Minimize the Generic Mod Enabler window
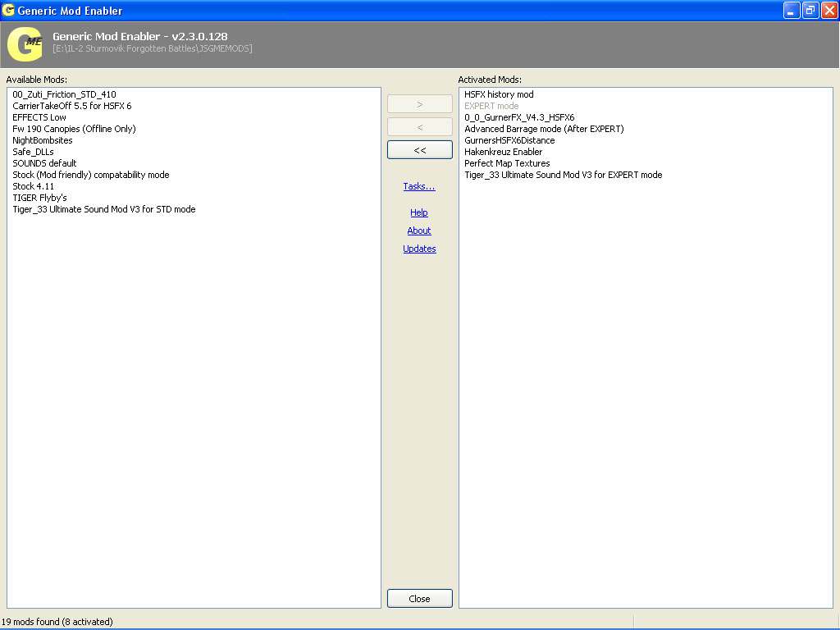Image resolution: width=840 pixels, height=630 pixels. click(792, 10)
